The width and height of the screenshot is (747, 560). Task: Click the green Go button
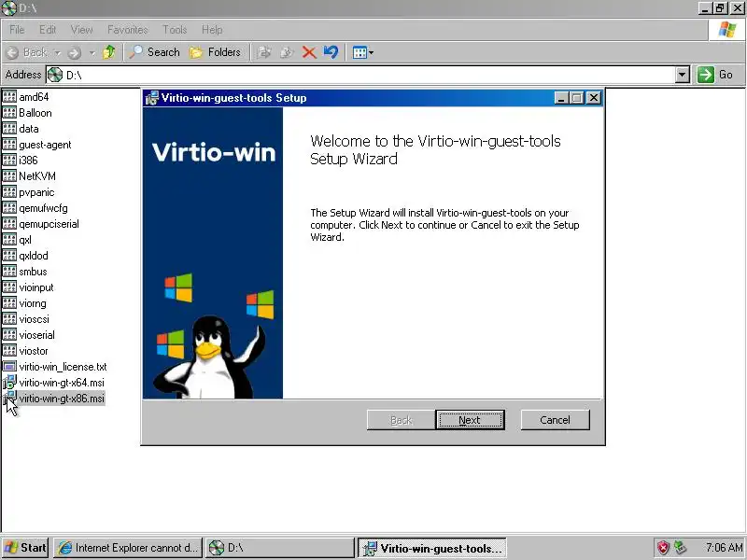[x=715, y=75]
